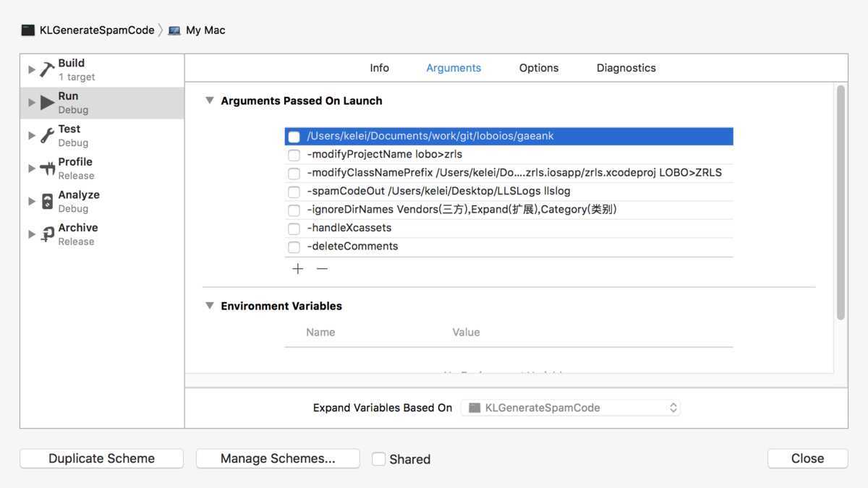This screenshot has height=488, width=868.
Task: Switch to the Diagnostics tab
Action: 626,68
